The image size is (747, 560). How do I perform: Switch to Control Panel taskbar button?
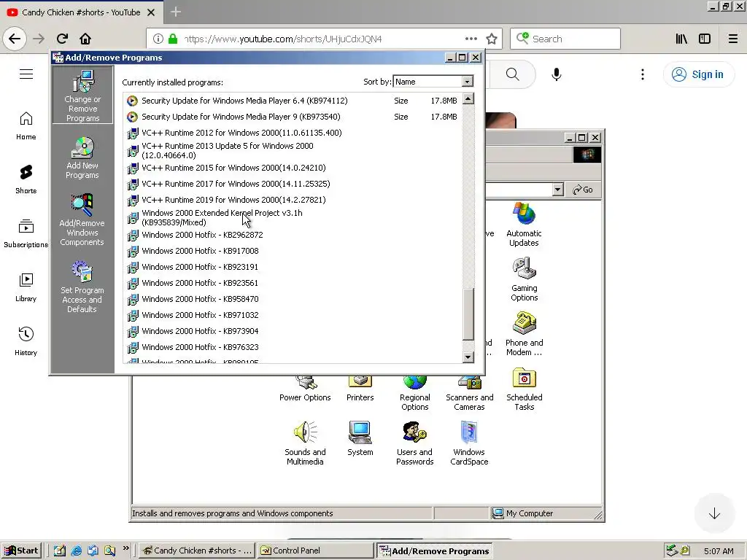click(x=317, y=551)
